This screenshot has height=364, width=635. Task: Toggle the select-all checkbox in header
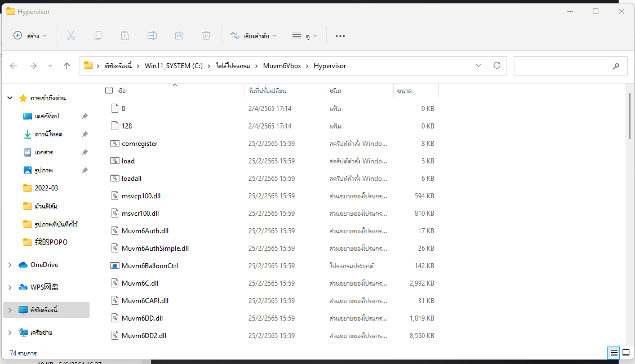point(109,90)
